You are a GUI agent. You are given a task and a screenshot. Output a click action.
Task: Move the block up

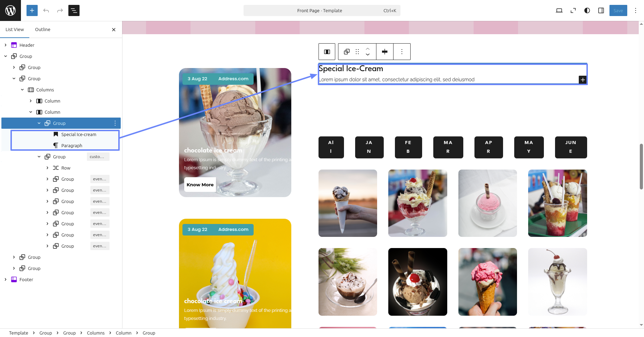click(x=368, y=49)
